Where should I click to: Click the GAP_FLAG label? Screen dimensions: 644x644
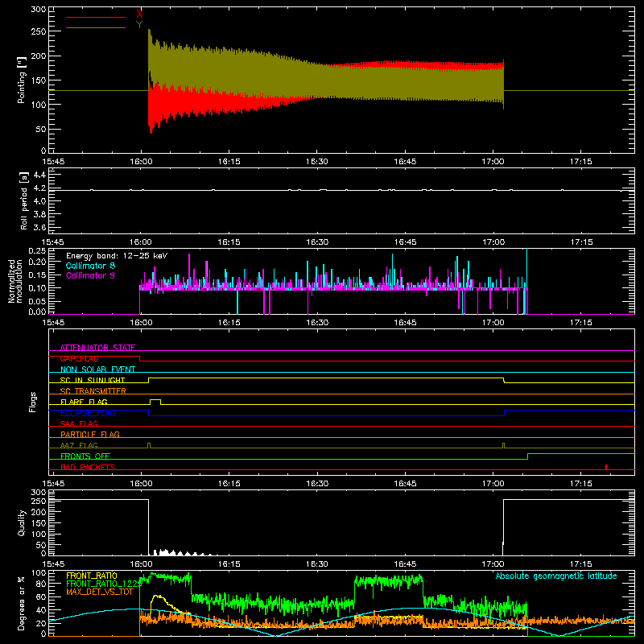[79, 358]
